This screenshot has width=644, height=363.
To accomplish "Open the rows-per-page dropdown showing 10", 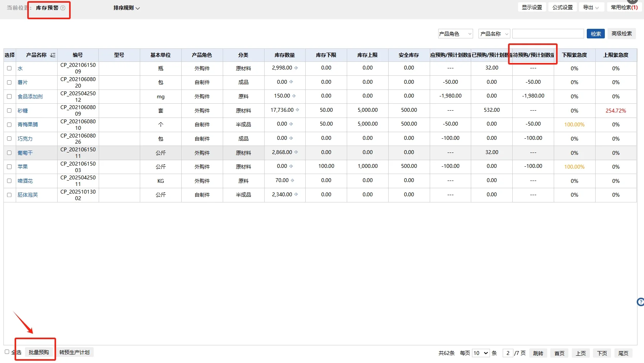I will coord(481,353).
